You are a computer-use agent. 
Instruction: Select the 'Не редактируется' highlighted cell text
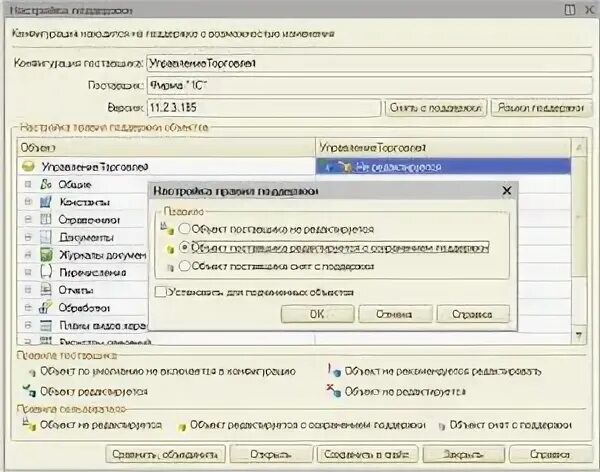(x=398, y=167)
